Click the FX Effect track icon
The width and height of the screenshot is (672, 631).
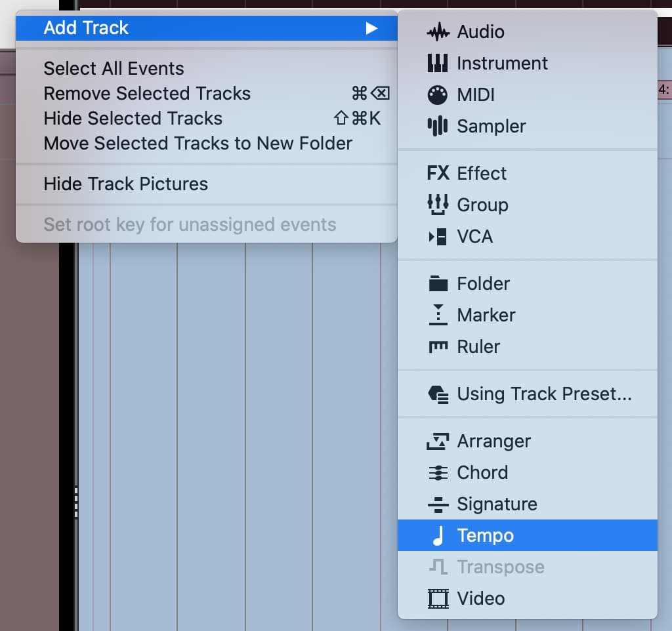coord(438,173)
